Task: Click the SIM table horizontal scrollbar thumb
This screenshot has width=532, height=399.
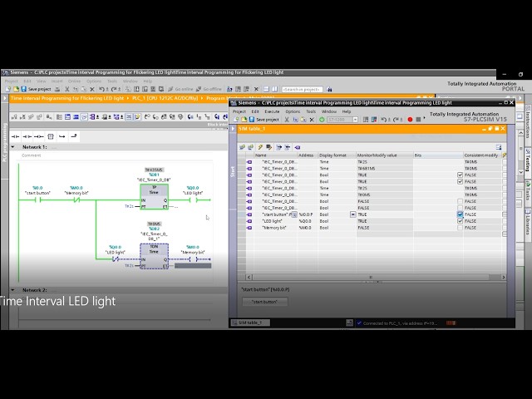Action: coord(371,277)
